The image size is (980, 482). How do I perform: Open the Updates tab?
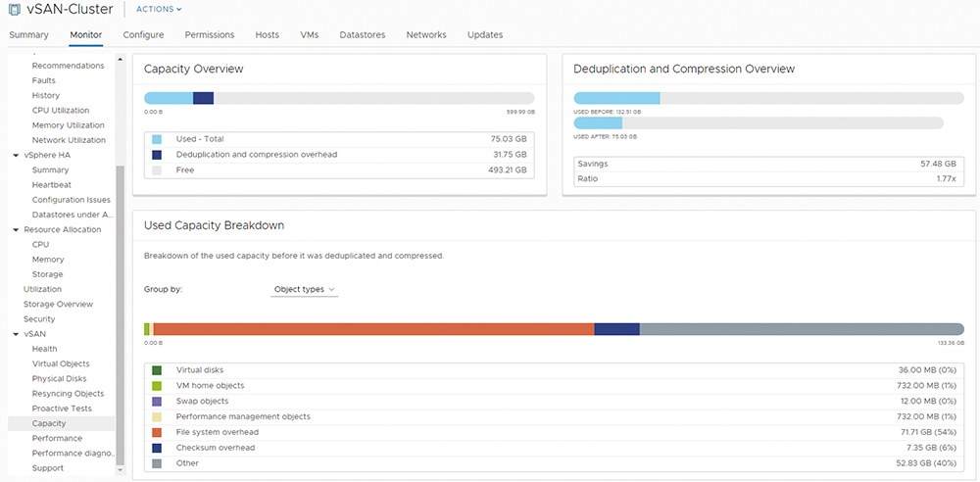[485, 35]
